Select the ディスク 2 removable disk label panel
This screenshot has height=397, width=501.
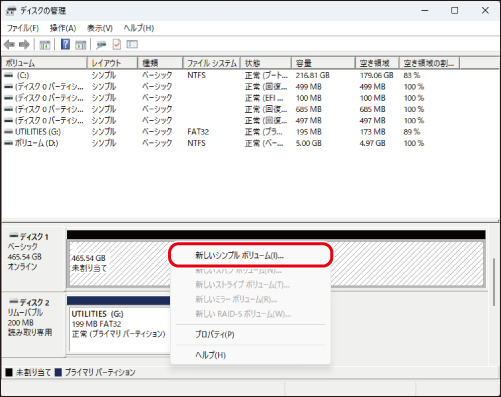coord(33,324)
